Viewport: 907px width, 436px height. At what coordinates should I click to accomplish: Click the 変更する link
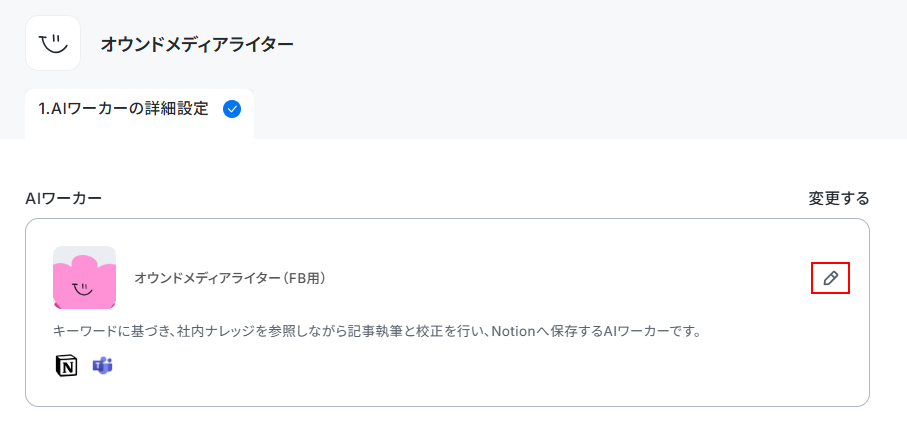(x=839, y=199)
